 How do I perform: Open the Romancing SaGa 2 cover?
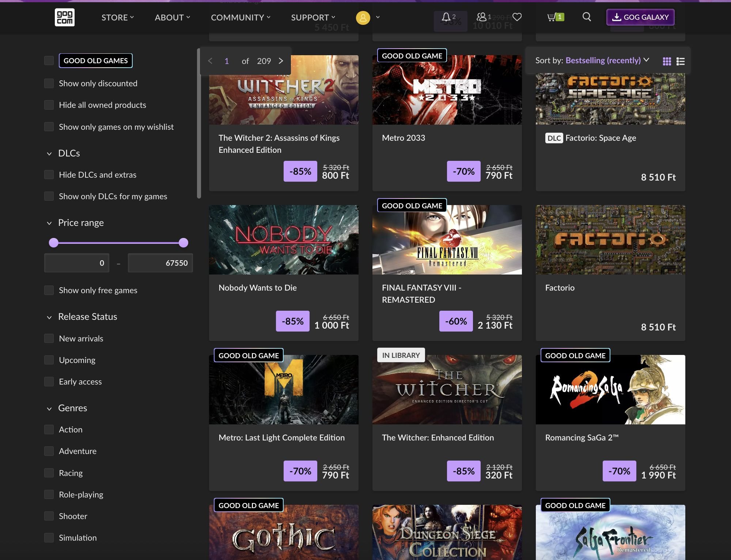point(610,390)
